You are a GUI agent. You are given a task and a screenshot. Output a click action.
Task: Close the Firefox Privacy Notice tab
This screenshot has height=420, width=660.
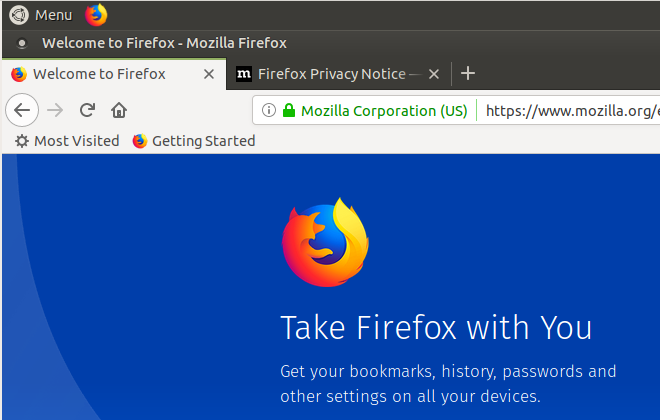pyautogui.click(x=434, y=74)
